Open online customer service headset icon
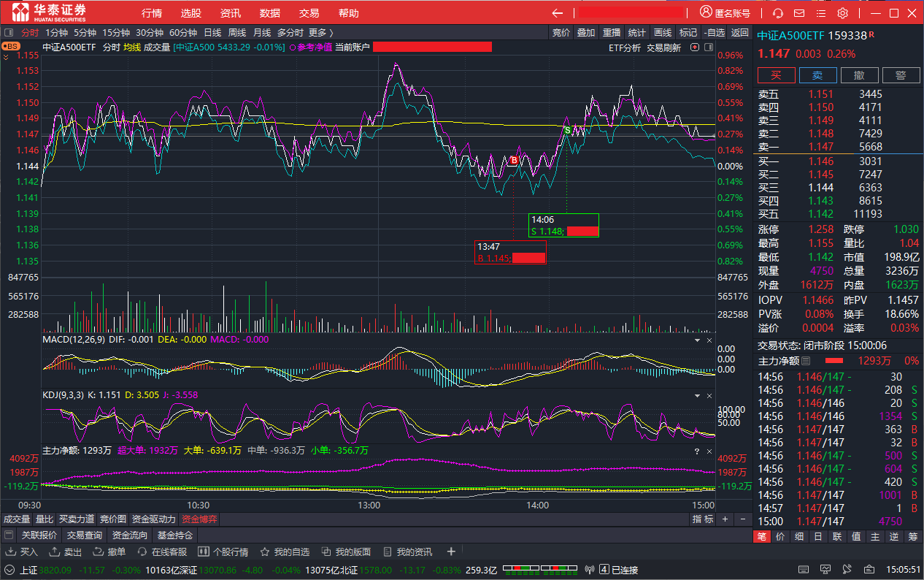 pos(778,13)
